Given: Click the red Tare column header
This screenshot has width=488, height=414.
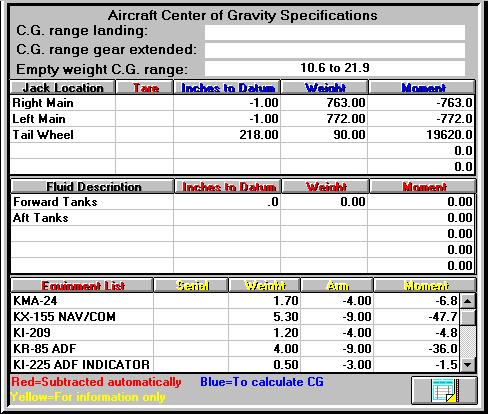Looking at the screenshot, I should click(x=145, y=88).
